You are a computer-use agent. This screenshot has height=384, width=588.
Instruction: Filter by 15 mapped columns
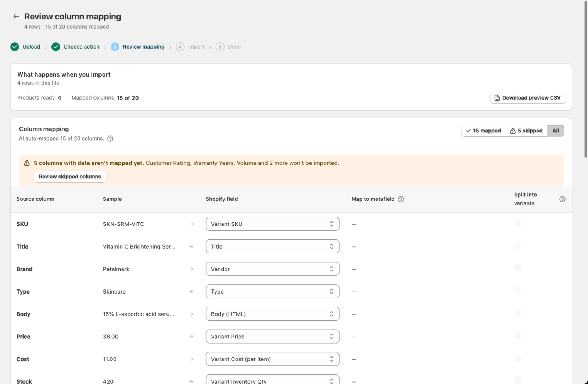(483, 131)
